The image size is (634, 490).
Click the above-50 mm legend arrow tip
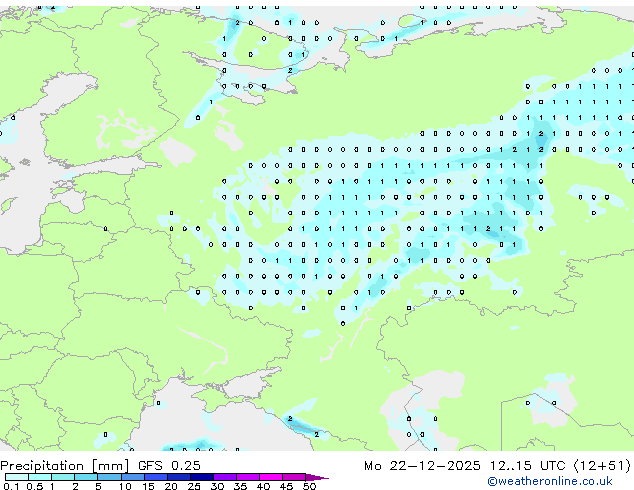click(x=317, y=477)
